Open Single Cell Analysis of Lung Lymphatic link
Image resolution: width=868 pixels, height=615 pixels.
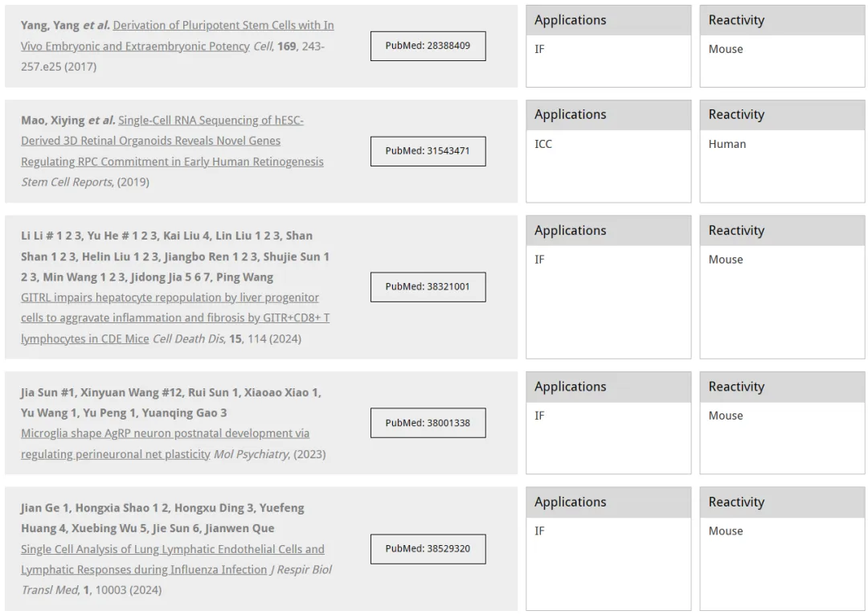173,560
